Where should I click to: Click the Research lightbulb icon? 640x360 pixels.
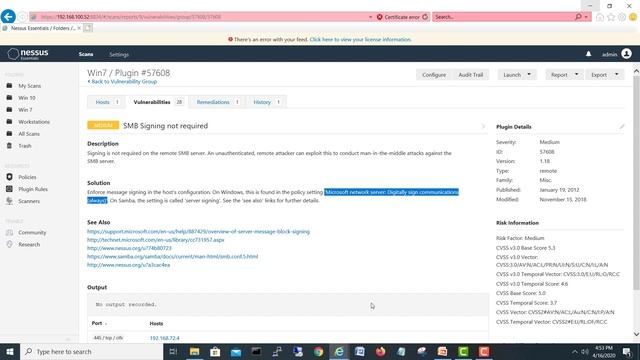tap(9, 244)
